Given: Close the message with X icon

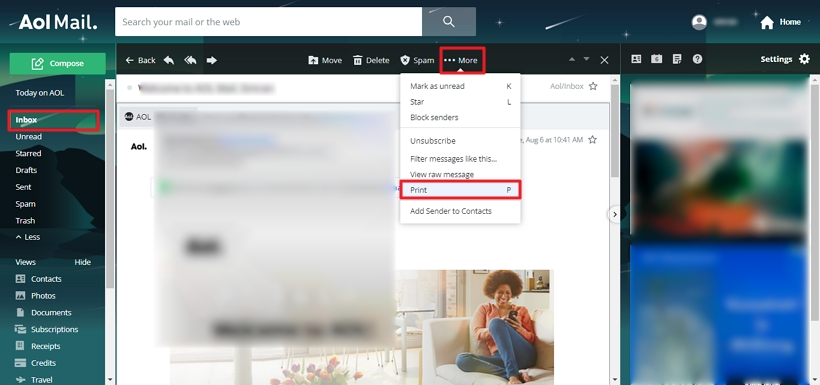Looking at the screenshot, I should click(x=604, y=60).
